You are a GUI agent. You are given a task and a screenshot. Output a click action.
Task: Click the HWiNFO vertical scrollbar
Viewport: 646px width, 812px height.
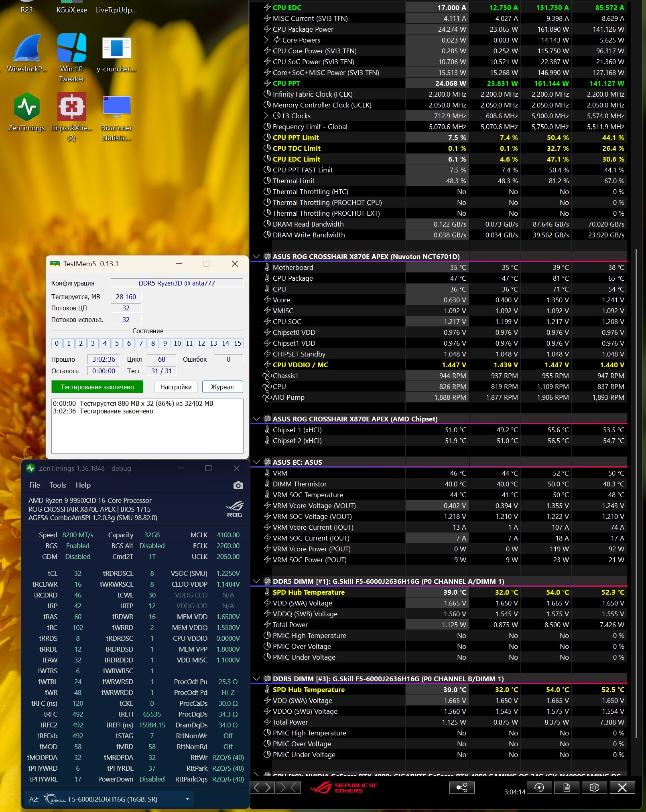click(636, 493)
